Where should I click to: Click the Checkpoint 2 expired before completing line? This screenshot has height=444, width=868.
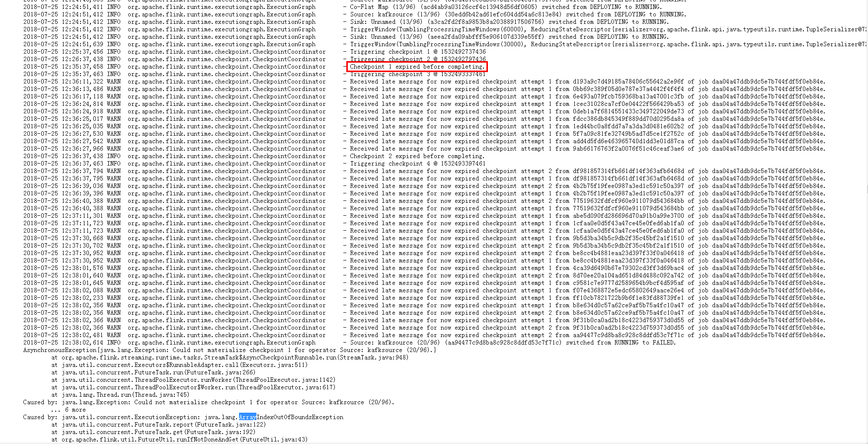tap(417, 156)
